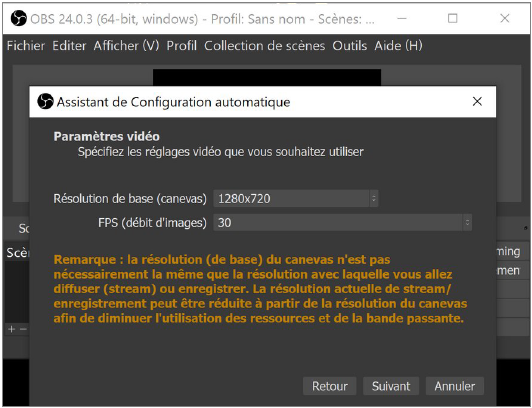Open the Profil menu
Viewport: 532px width, 408px height.
(182, 45)
